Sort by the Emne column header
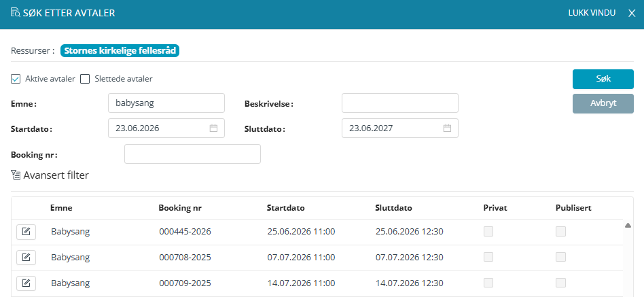This screenshot has width=644, height=297. 61,208
